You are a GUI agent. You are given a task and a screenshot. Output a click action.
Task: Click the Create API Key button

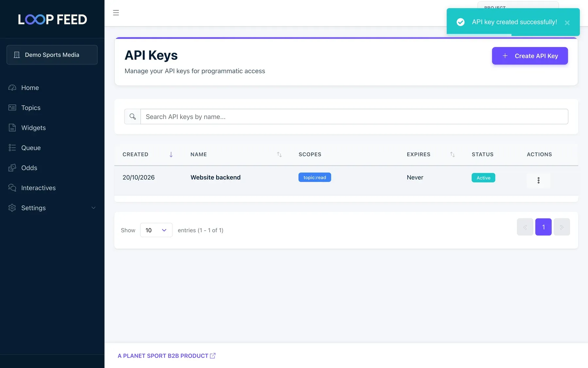pyautogui.click(x=530, y=56)
